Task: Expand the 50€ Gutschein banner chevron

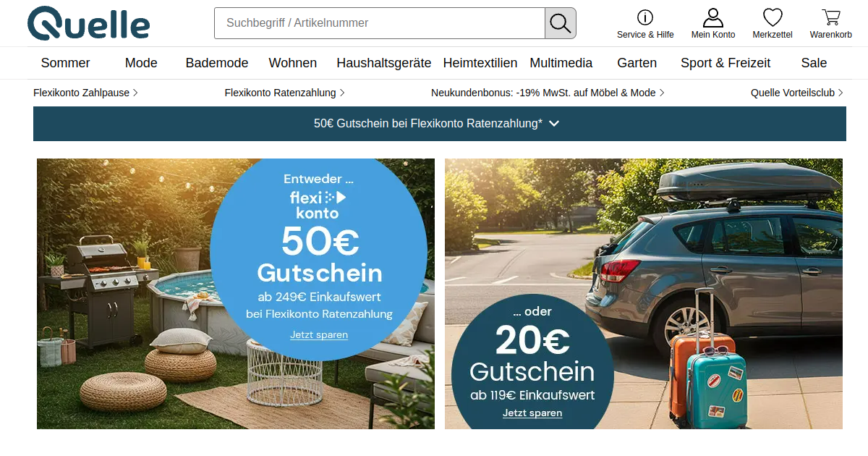Action: [554, 124]
